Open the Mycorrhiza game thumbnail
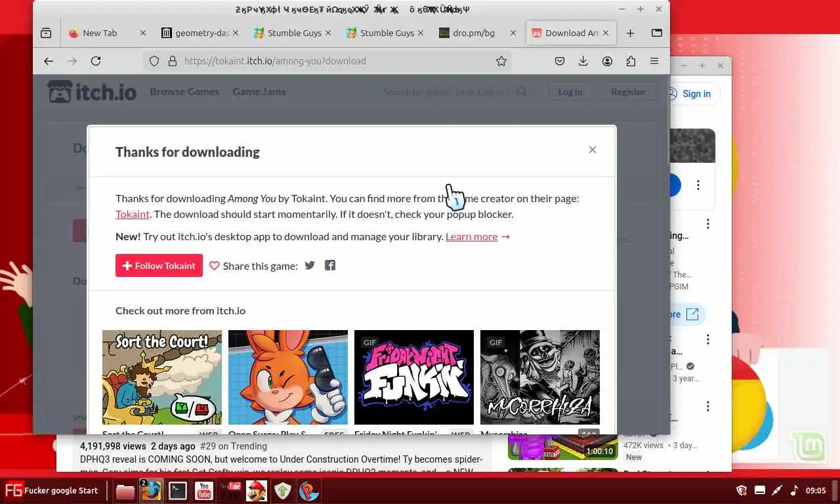This screenshot has height=504, width=840. point(540,377)
